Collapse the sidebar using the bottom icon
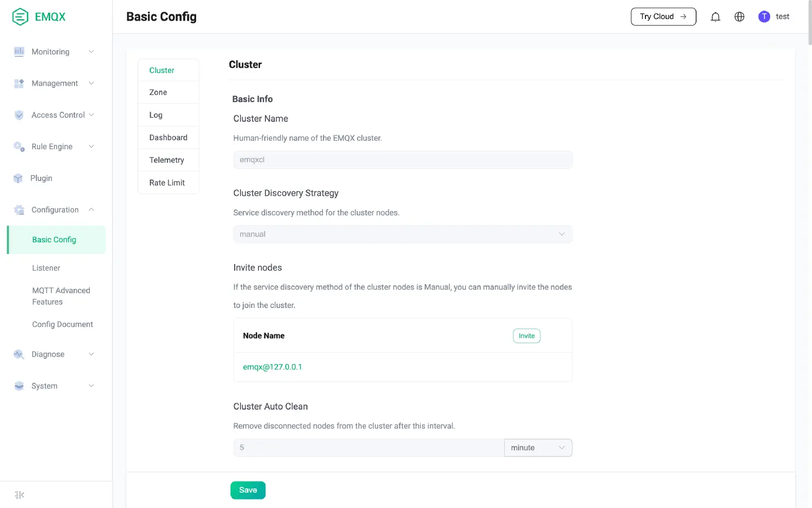 pyautogui.click(x=20, y=495)
